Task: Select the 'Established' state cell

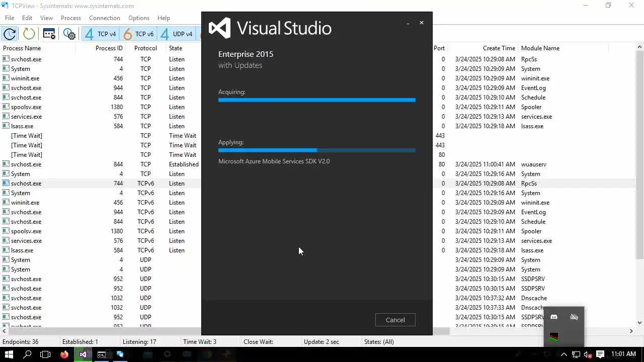Action: point(184,164)
